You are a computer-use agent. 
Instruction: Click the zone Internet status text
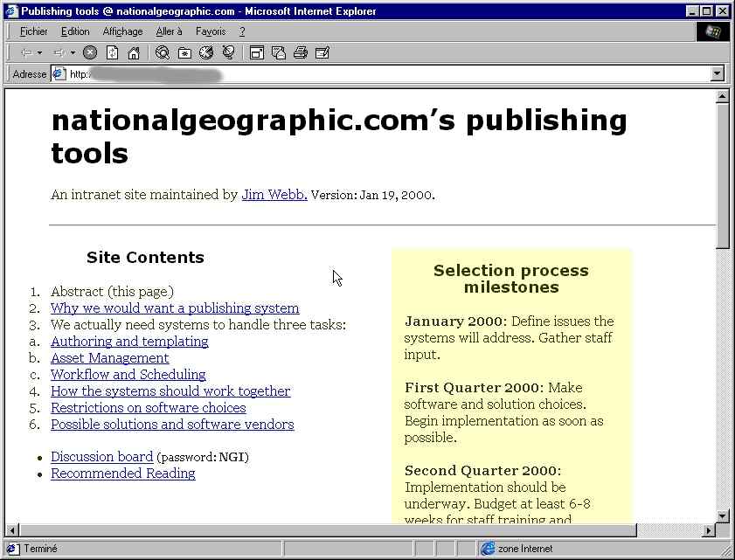(525, 549)
